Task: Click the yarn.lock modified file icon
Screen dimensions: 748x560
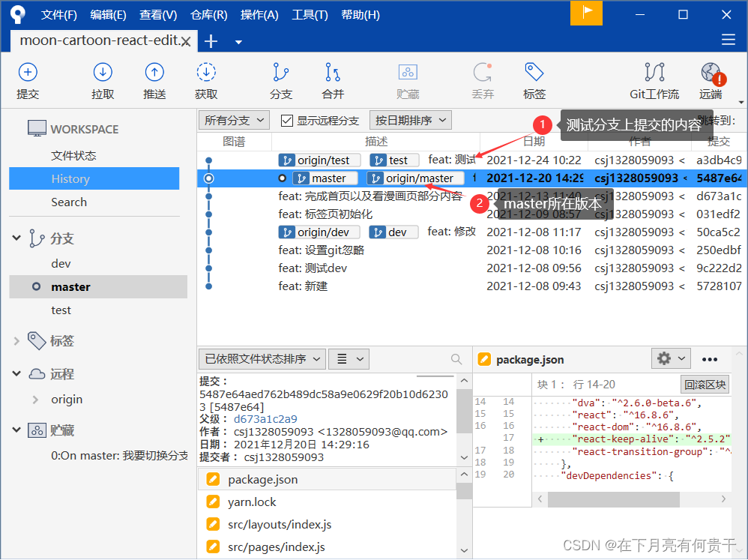Action: (213, 502)
